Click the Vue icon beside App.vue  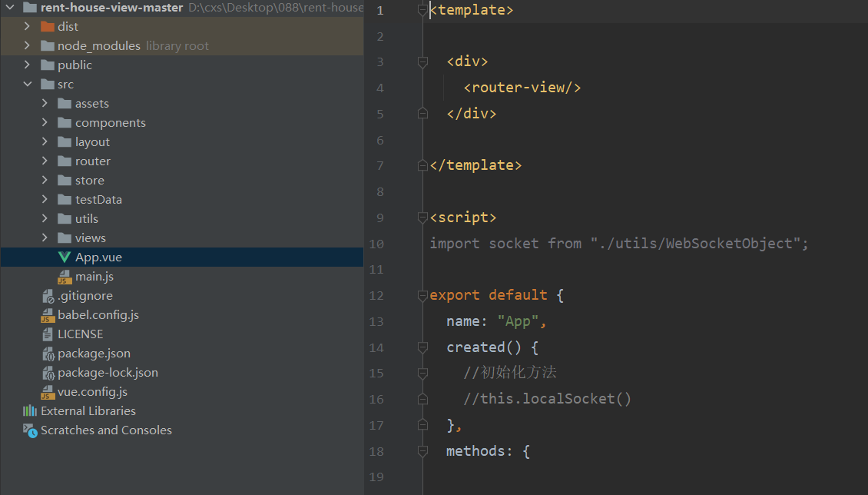tap(65, 257)
